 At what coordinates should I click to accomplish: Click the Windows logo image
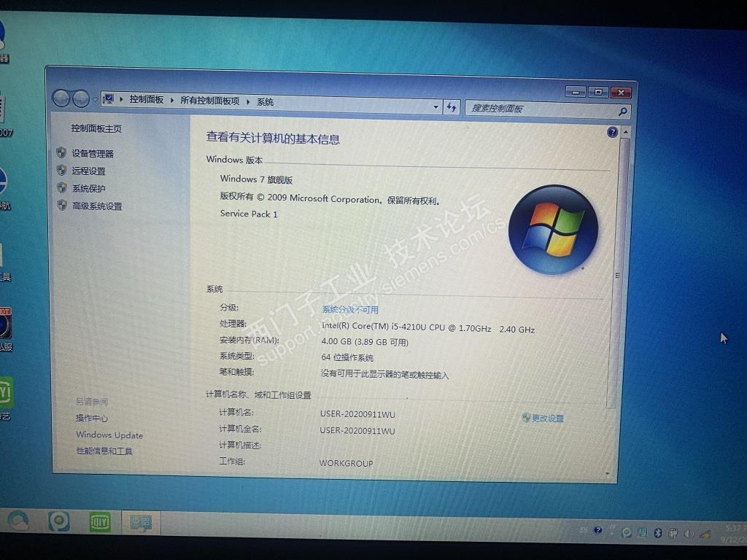point(553,230)
